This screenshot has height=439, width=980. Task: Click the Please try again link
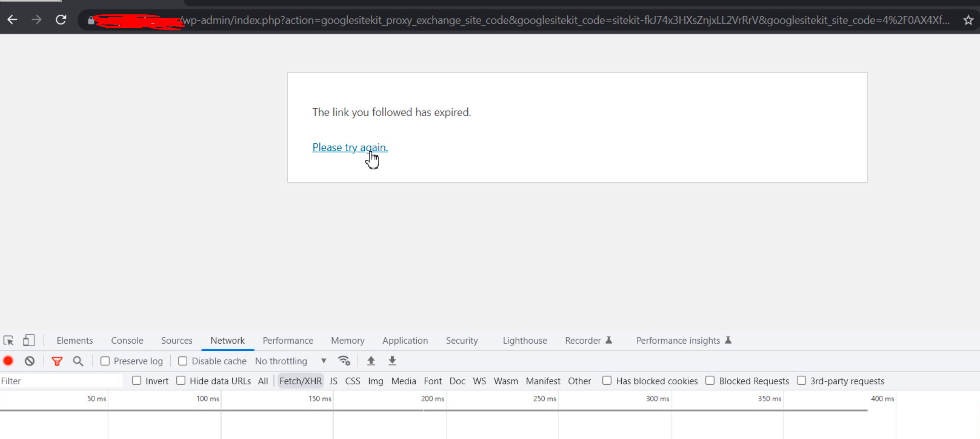[x=350, y=148]
